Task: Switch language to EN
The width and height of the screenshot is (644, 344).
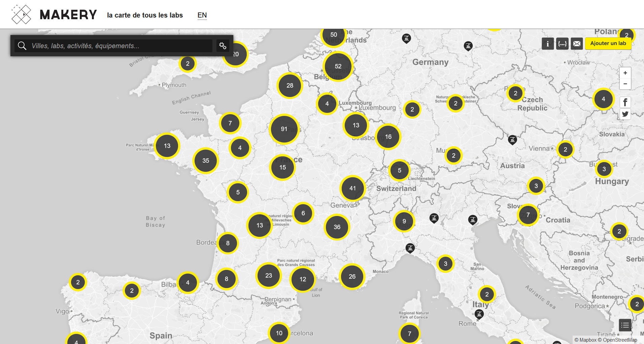Action: (202, 15)
